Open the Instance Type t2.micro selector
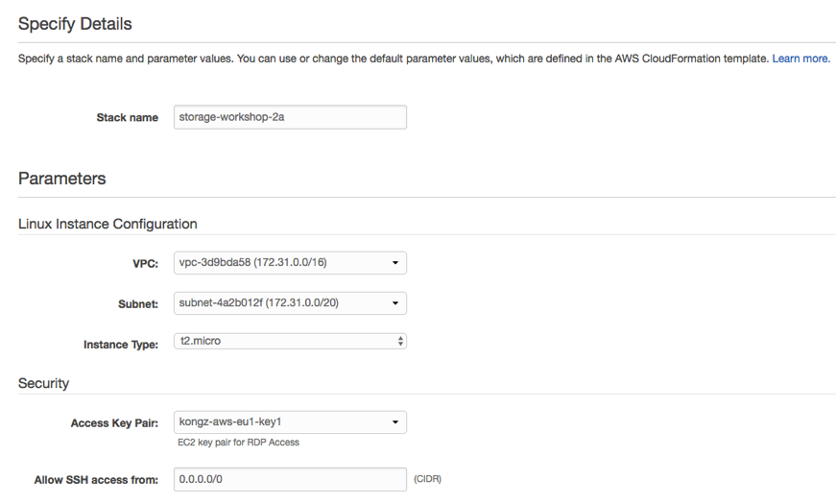The width and height of the screenshot is (836, 504). (290, 342)
